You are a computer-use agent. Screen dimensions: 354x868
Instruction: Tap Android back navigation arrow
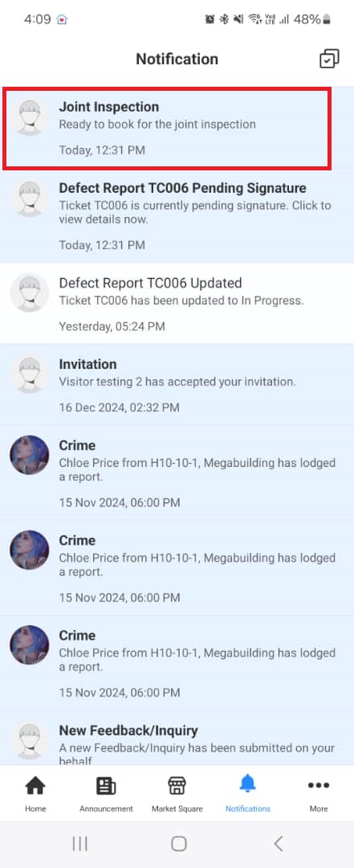(279, 844)
